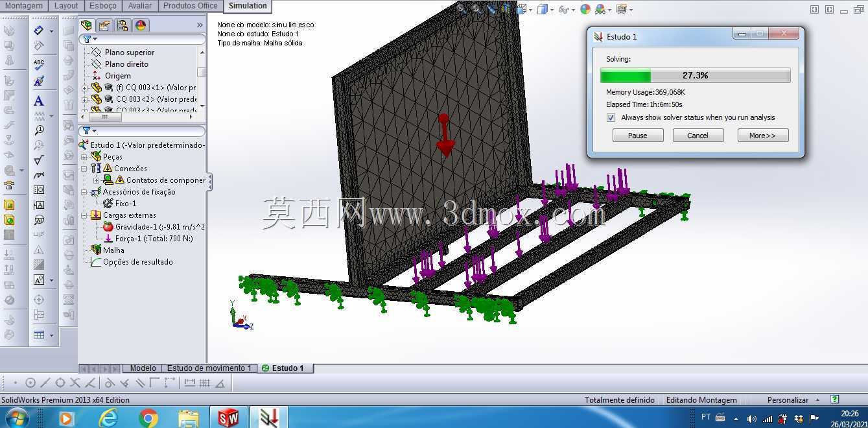Open the ConfigurationManager tab
This screenshot has height=428, width=868.
tap(122, 25)
